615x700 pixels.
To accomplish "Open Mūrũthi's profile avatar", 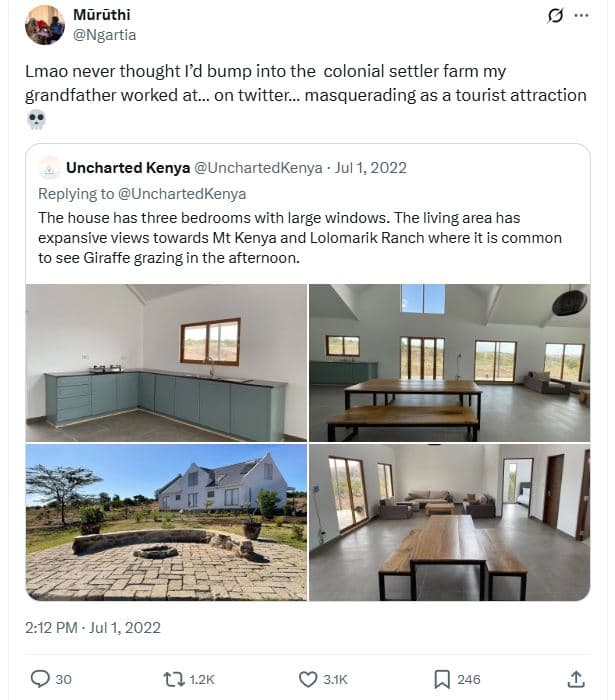I will (x=45, y=25).
